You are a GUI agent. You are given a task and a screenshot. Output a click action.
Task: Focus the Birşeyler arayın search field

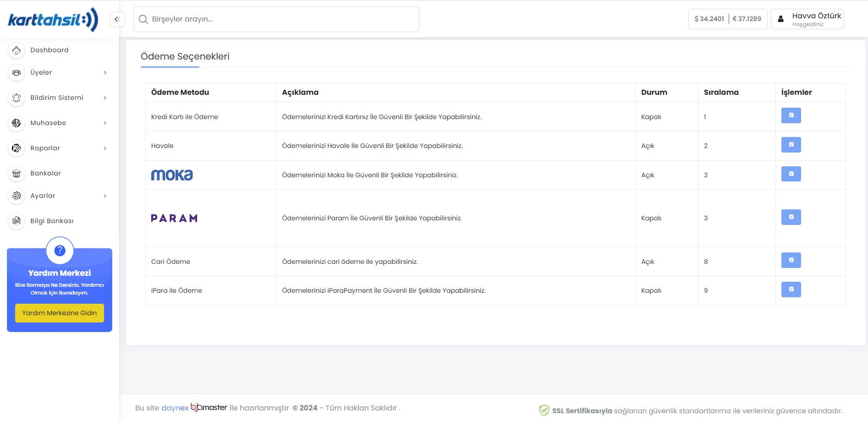tap(276, 19)
